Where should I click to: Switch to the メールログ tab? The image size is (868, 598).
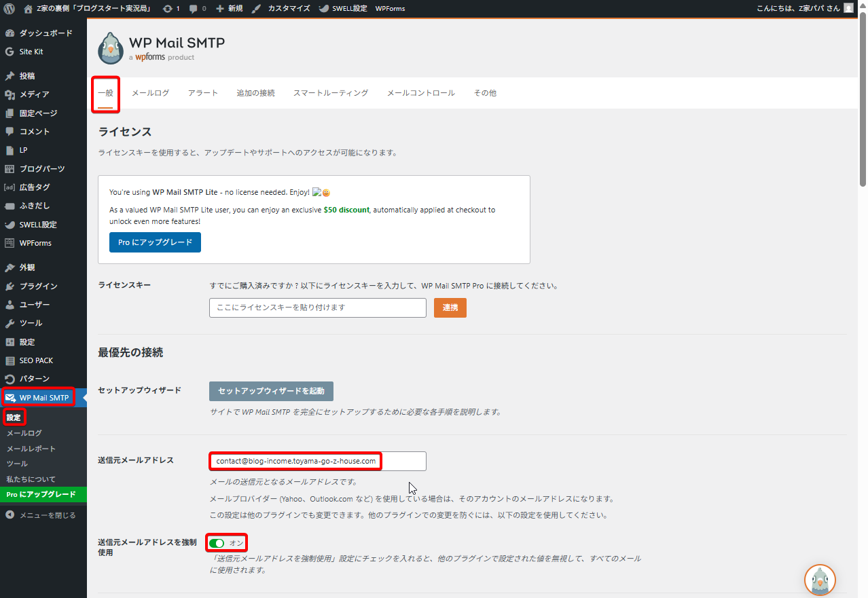150,93
